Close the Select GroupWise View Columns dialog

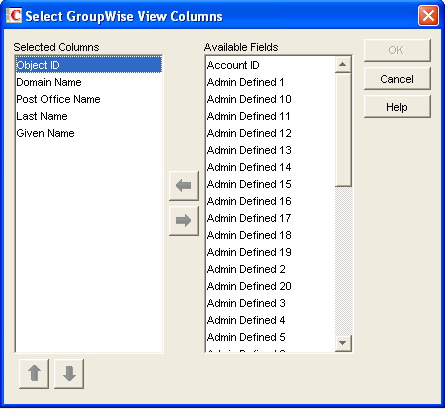[x=428, y=16]
